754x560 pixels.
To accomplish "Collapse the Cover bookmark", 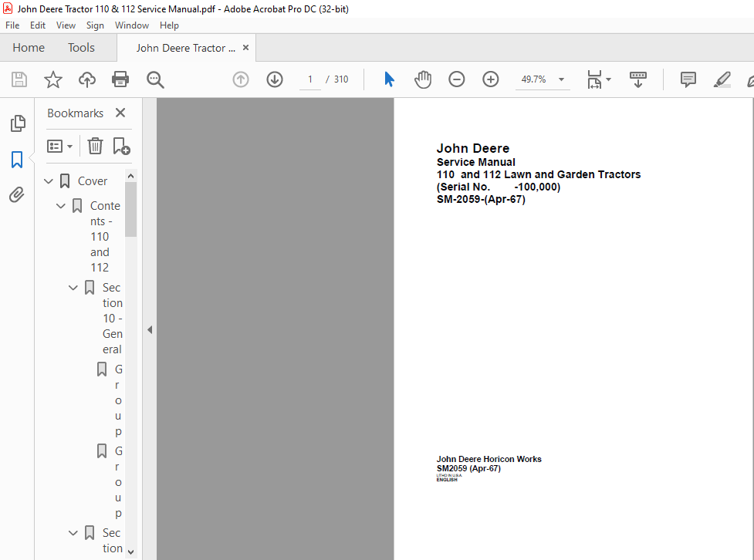I will (49, 181).
